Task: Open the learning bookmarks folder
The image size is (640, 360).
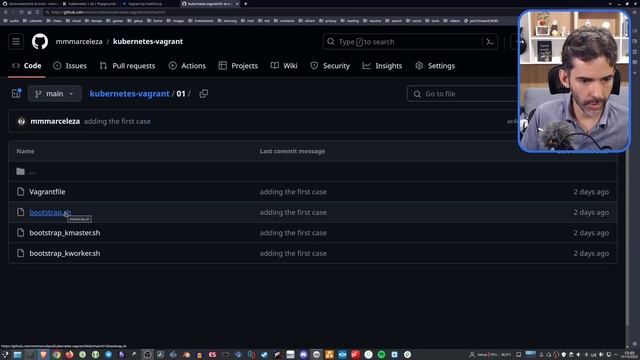Action: tap(227, 20)
